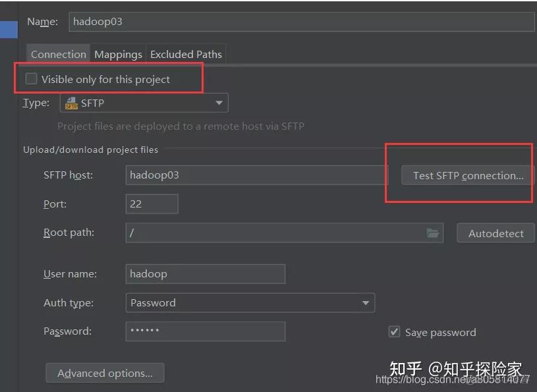Expand the SFTP type combo box
The image size is (537, 392).
(144, 103)
